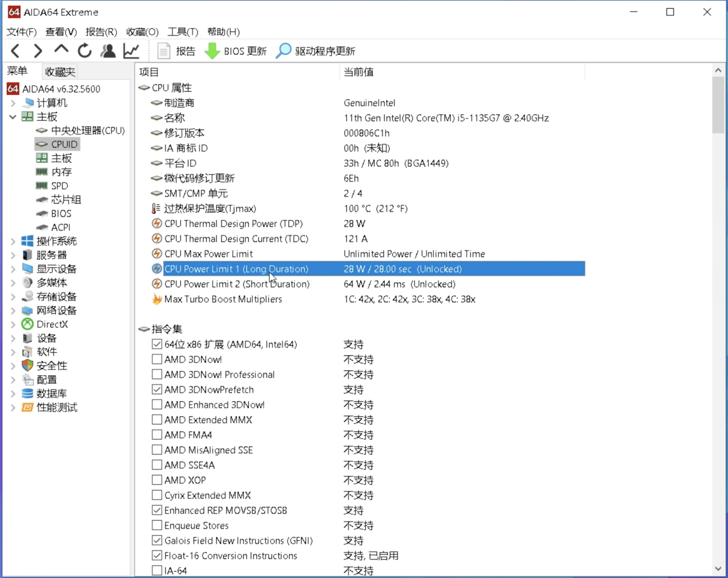728x578 pixels.
Task: Open the 收藏(O) menu
Action: pyautogui.click(x=142, y=32)
